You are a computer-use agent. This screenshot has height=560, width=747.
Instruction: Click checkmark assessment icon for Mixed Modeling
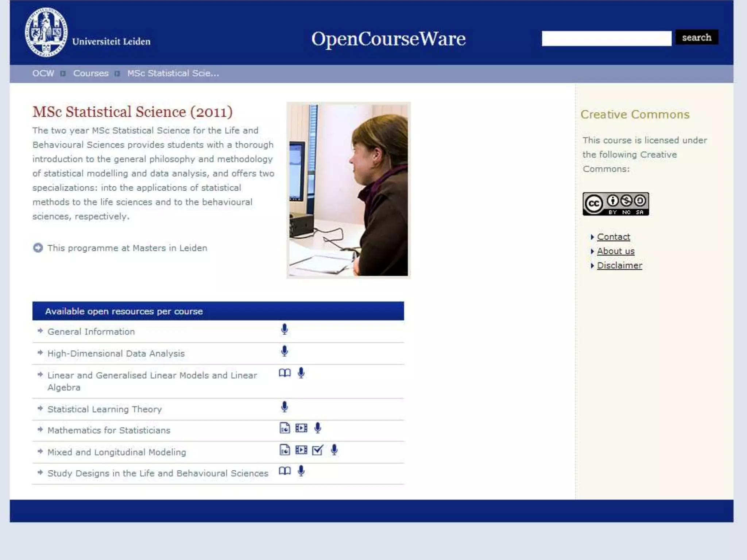coord(318,450)
